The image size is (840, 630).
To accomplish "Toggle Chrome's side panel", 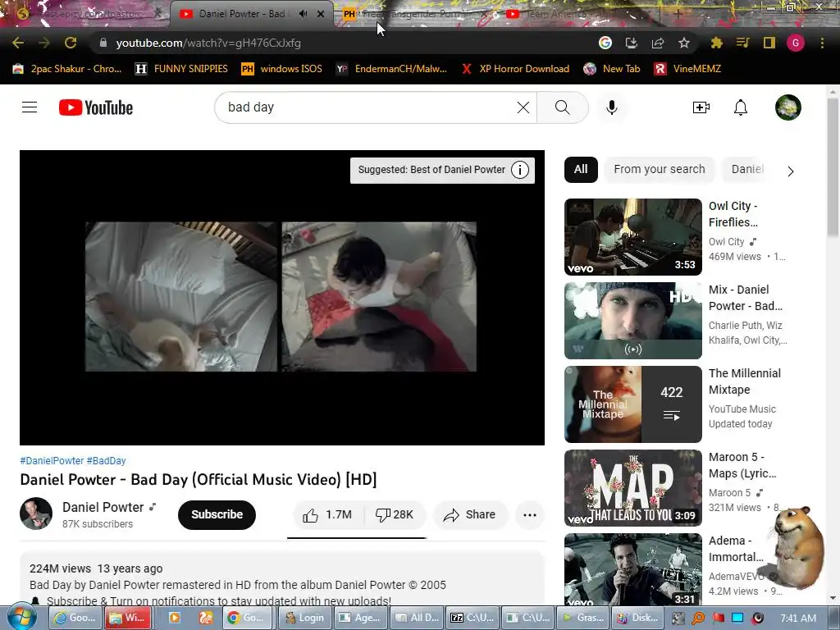I will tap(769, 43).
